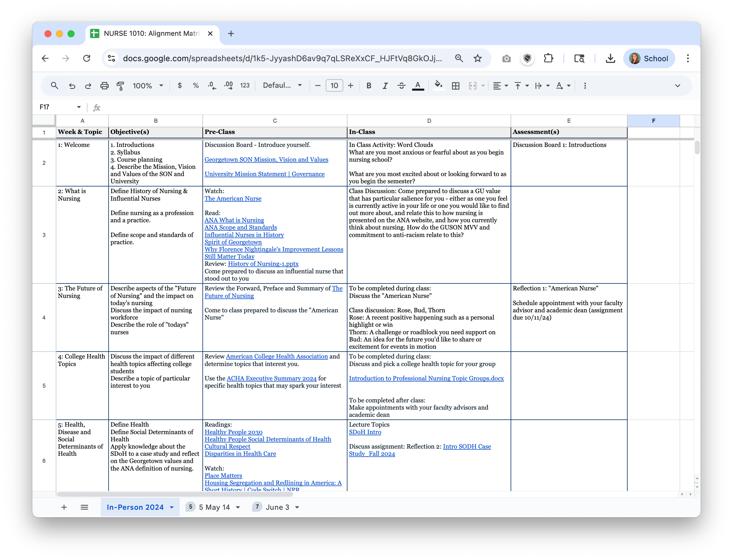733x560 pixels.
Task: Bookmark page with star icon
Action: [478, 58]
